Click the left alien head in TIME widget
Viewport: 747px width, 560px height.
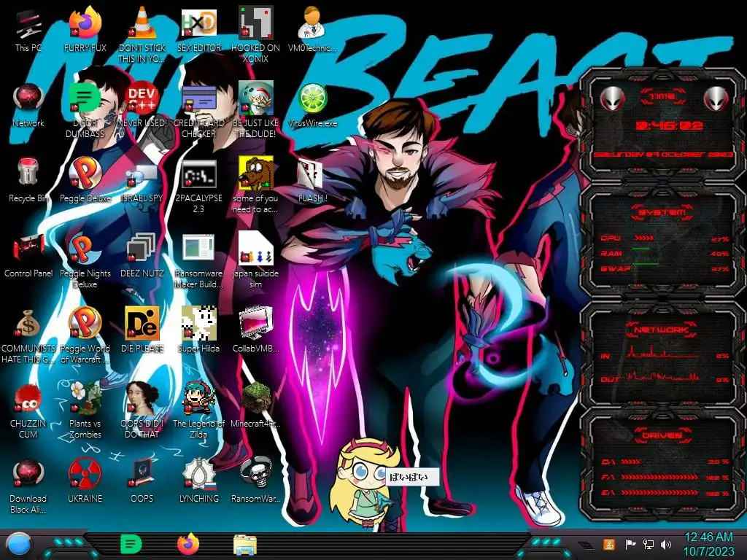point(613,98)
